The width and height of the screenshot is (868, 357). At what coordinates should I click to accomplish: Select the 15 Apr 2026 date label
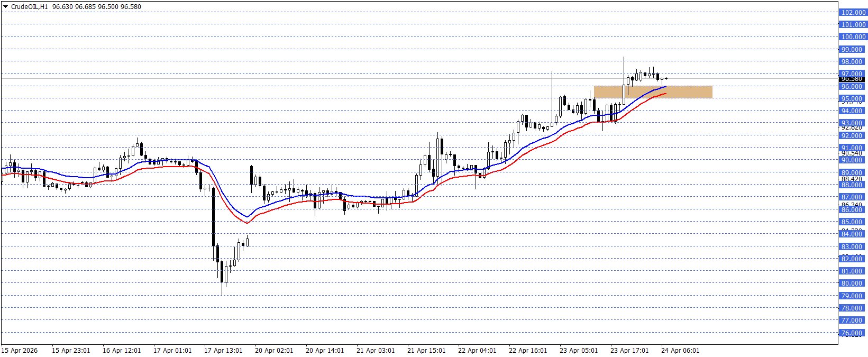tap(20, 351)
